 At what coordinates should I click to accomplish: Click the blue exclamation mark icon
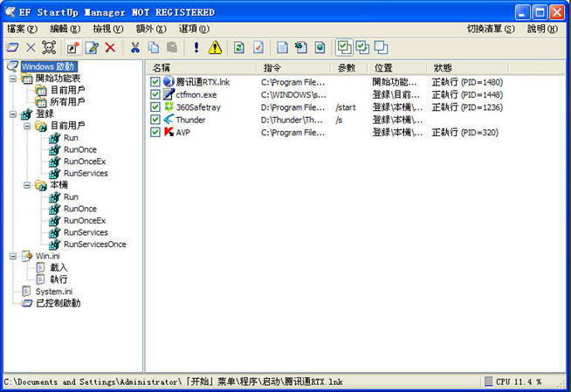click(196, 47)
